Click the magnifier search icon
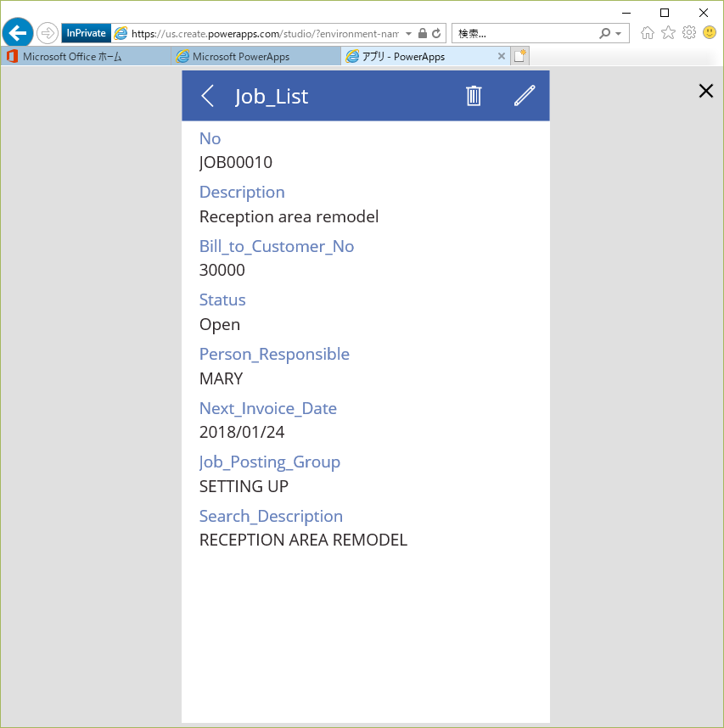Screen dimensions: 724x728 pos(604,33)
